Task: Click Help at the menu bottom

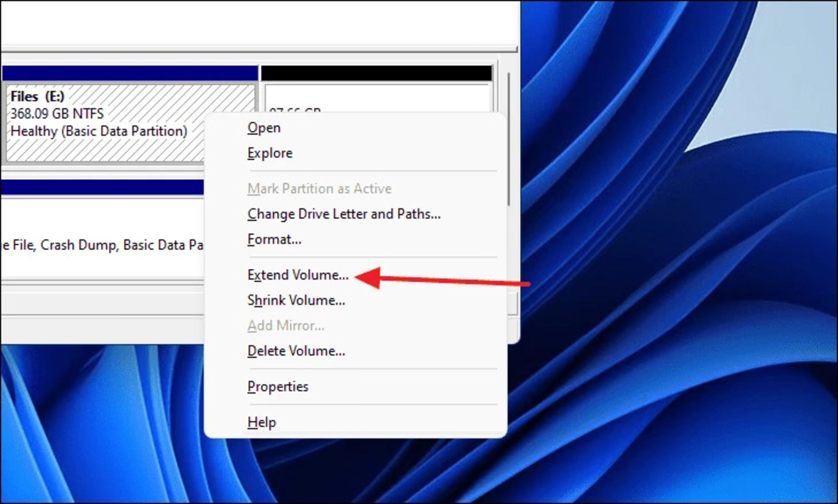Action: tap(261, 422)
